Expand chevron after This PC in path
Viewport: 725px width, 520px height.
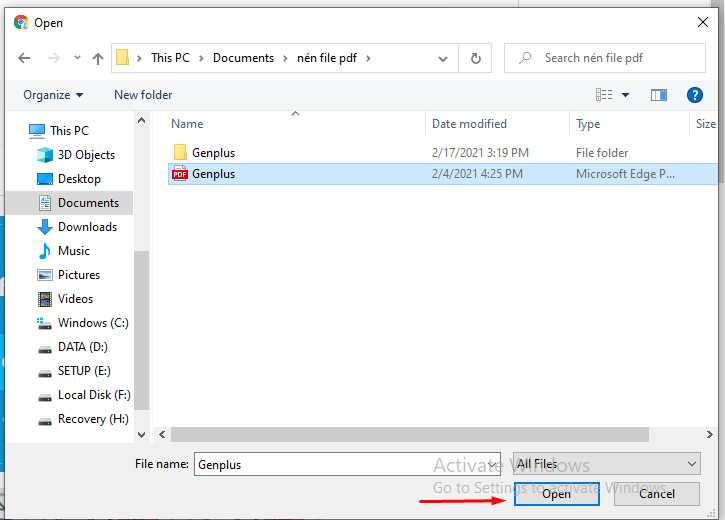[202, 58]
